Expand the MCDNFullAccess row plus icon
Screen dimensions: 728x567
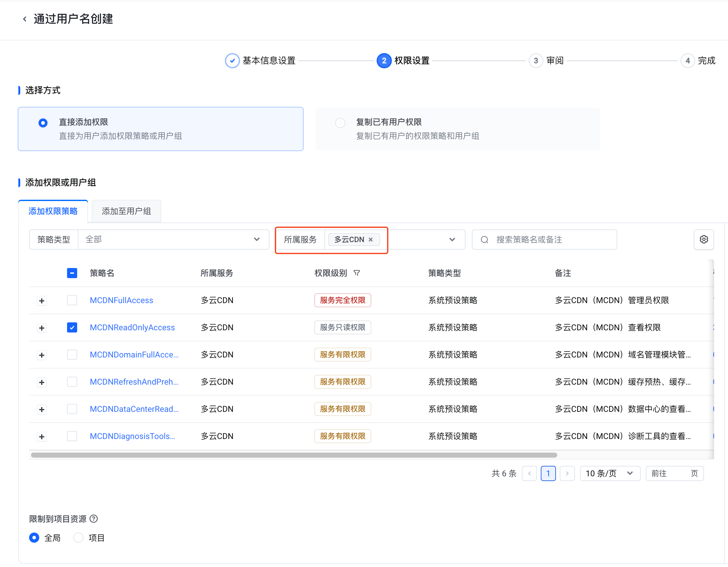click(x=42, y=301)
